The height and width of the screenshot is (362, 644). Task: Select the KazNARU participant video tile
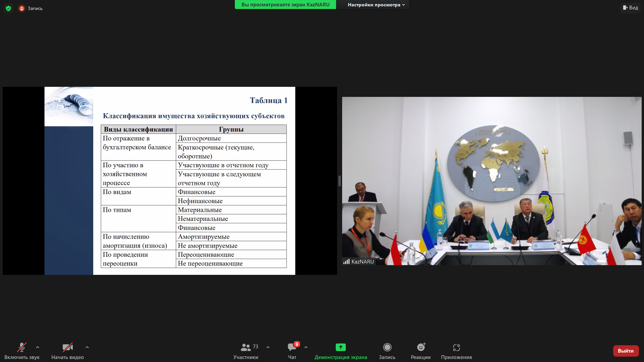[491, 181]
